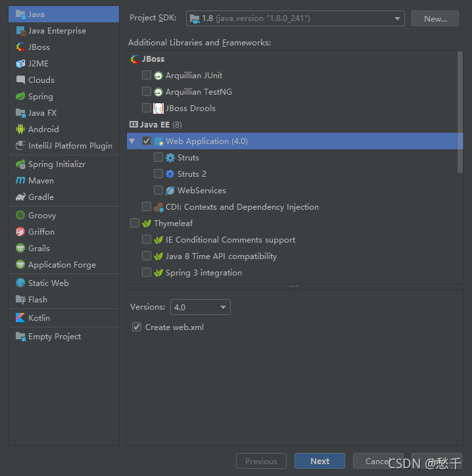Enable Arquillian TestNG checkbox
Viewport: 472px width, 476px height.
click(x=147, y=91)
